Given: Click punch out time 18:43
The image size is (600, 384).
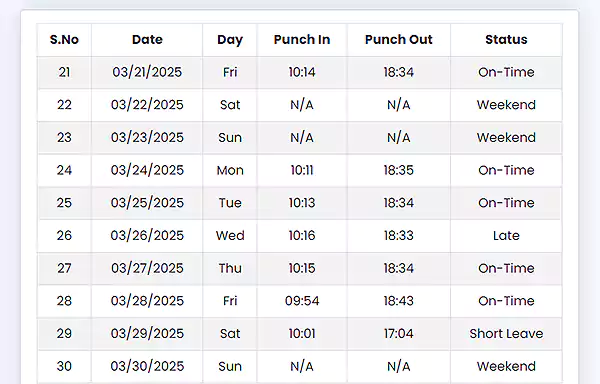Looking at the screenshot, I should coord(399,301).
